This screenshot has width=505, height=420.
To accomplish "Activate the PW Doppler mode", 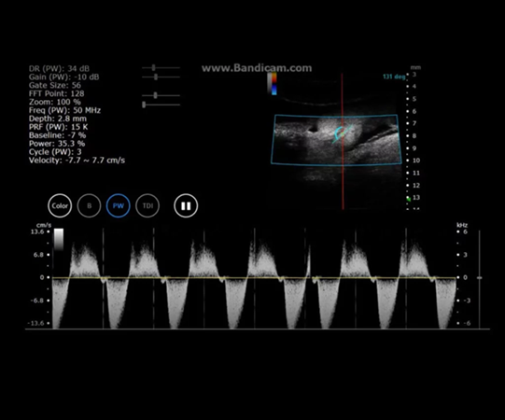I will pos(119,206).
